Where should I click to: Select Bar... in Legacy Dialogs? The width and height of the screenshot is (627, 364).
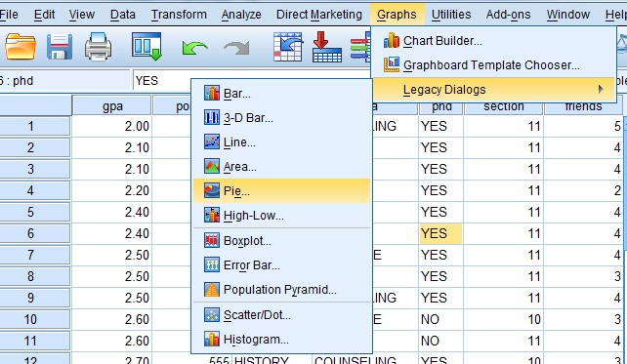281,94
